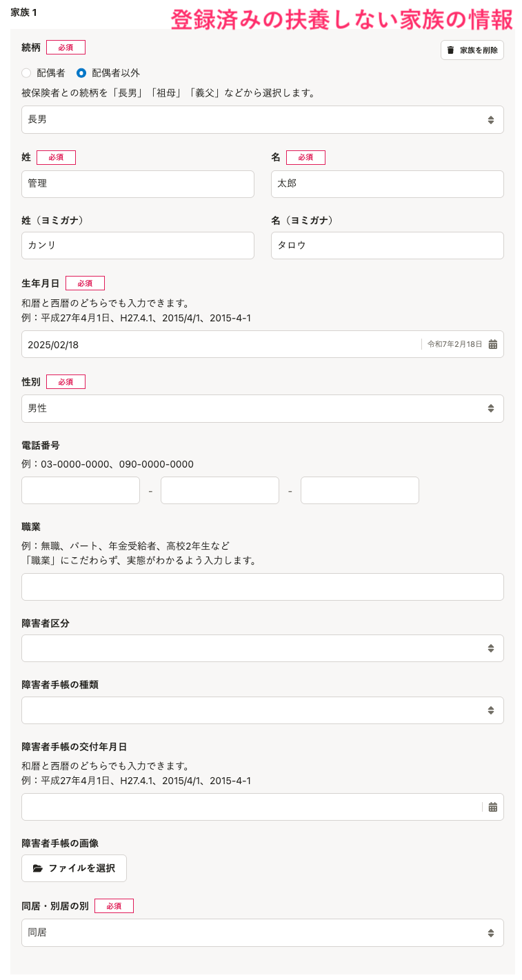Click the middle 電話番号 input box
522x980 pixels.
[219, 490]
